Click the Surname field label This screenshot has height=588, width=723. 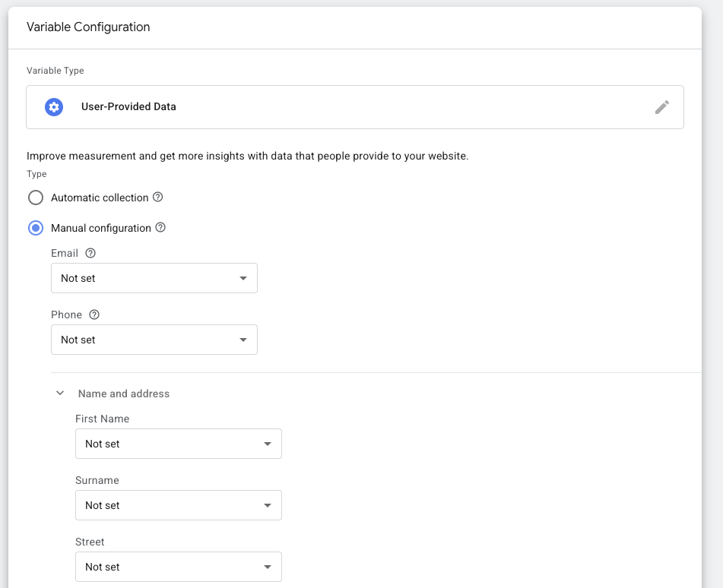(97, 480)
